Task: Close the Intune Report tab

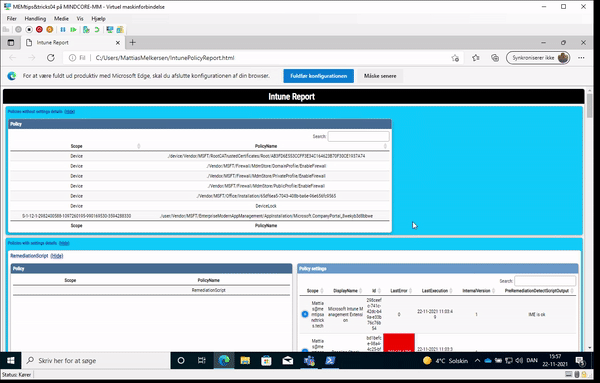Action: 118,42
